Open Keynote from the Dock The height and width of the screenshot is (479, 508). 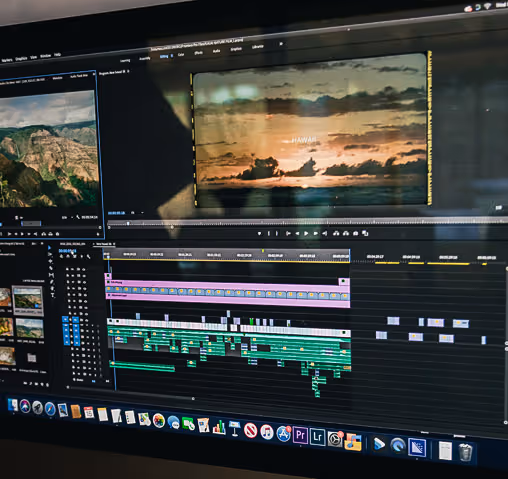[235, 428]
